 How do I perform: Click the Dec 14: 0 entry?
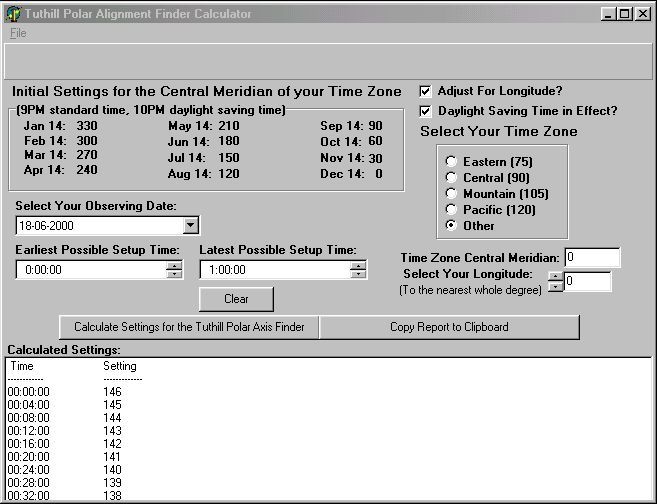352,174
